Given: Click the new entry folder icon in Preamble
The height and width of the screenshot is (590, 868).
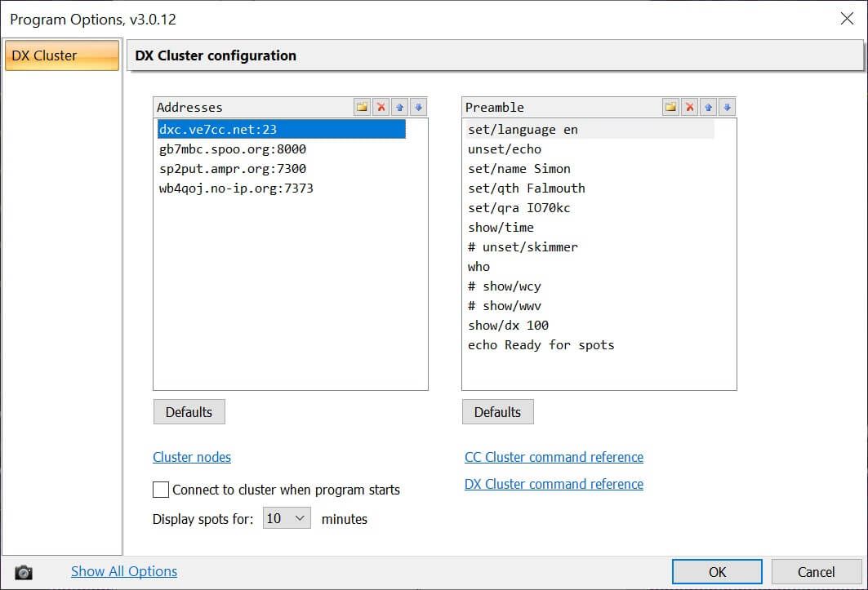Looking at the screenshot, I should click(x=670, y=107).
